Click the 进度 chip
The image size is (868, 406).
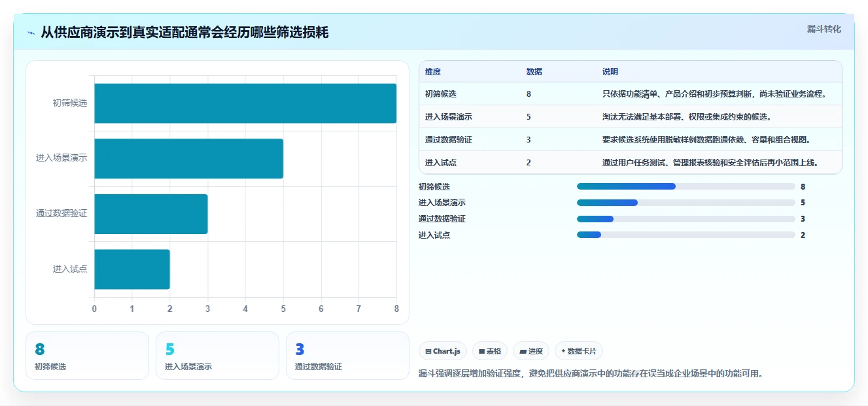pos(531,351)
